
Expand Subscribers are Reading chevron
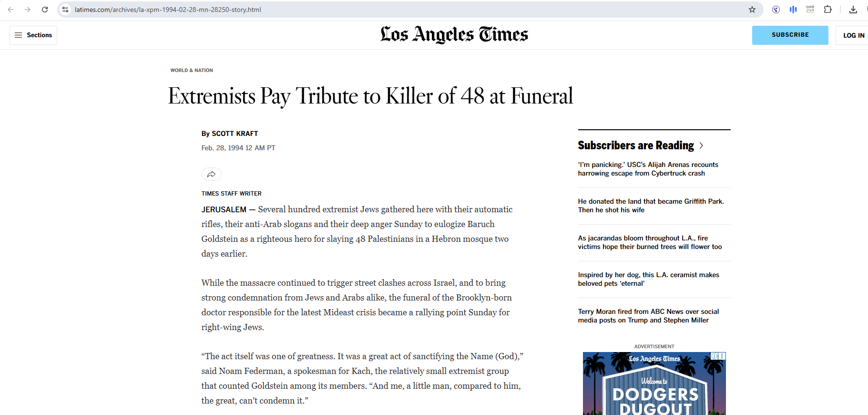tap(701, 145)
